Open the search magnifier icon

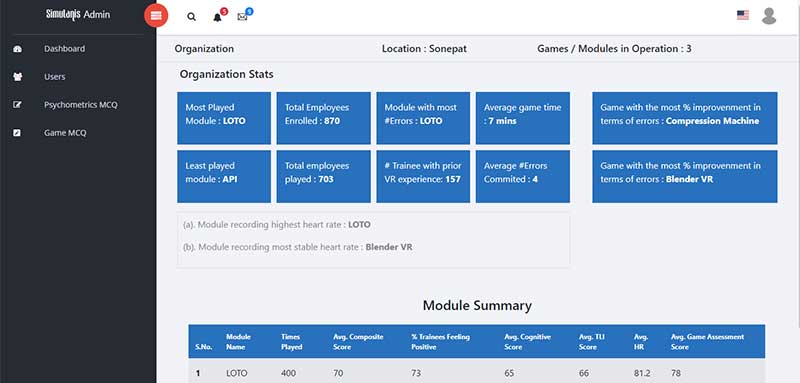tap(191, 17)
